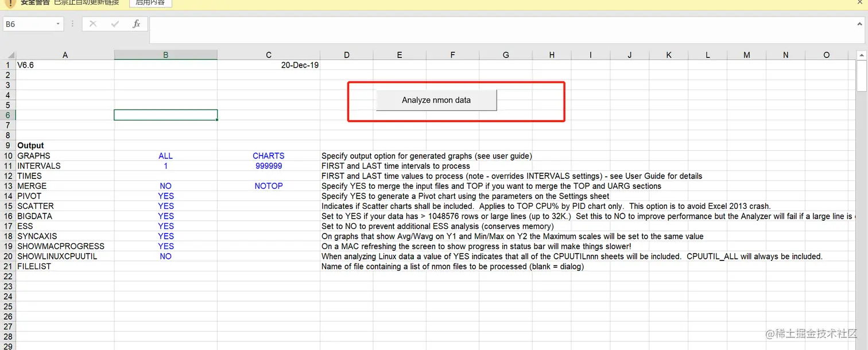Click the GRAPHS label cell
Viewport: 868px width, 350px height.
coord(65,156)
